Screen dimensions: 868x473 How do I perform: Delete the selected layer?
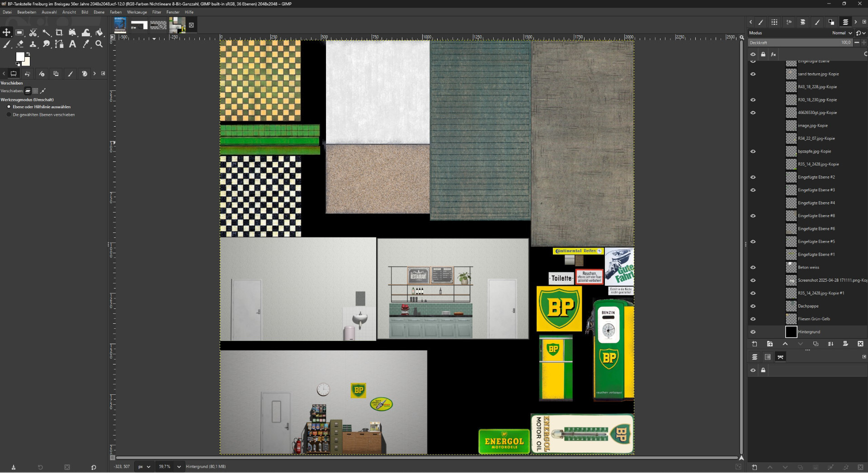click(860, 344)
